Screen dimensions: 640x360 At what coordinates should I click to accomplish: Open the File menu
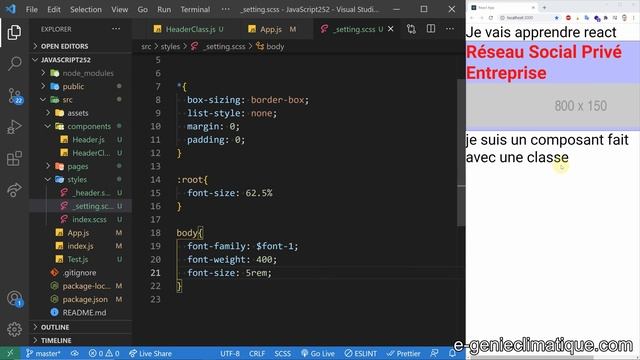coord(31,9)
